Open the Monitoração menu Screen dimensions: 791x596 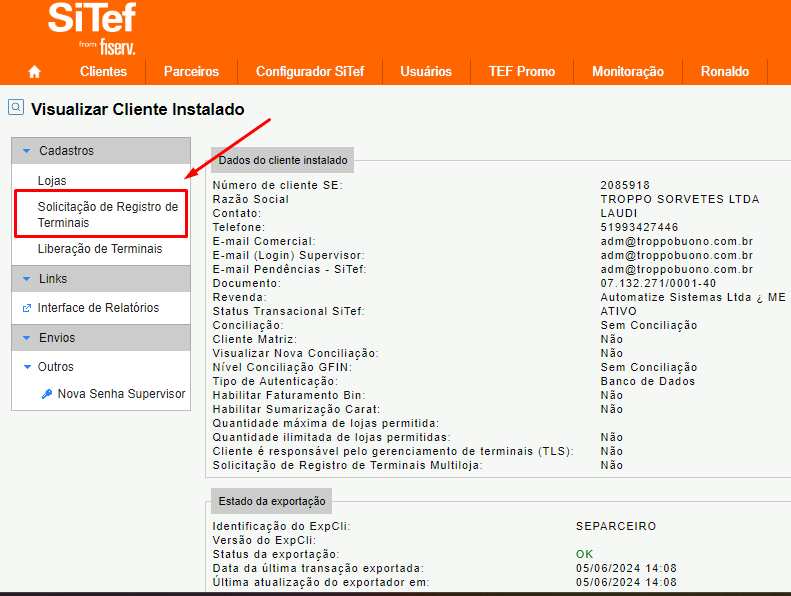[628, 72]
